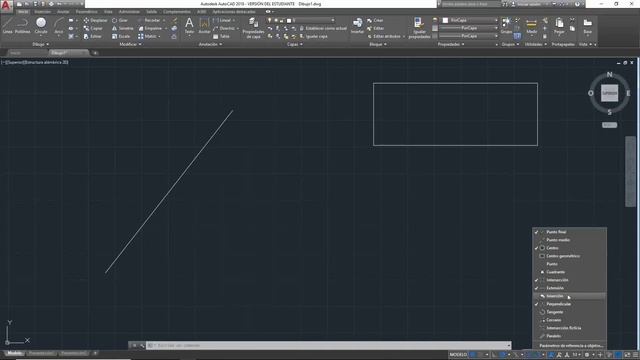Screen dimensions: 640x360
Task: Toggle Intersección object snap
Action: click(569, 280)
